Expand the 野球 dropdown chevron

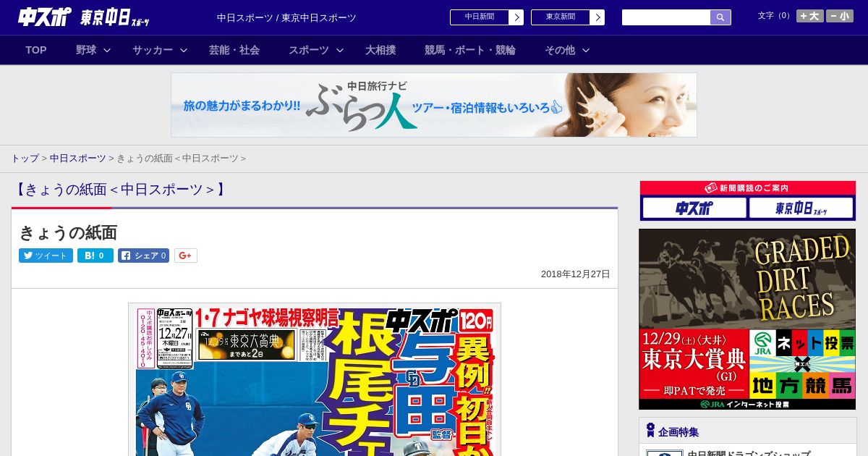pos(107,50)
